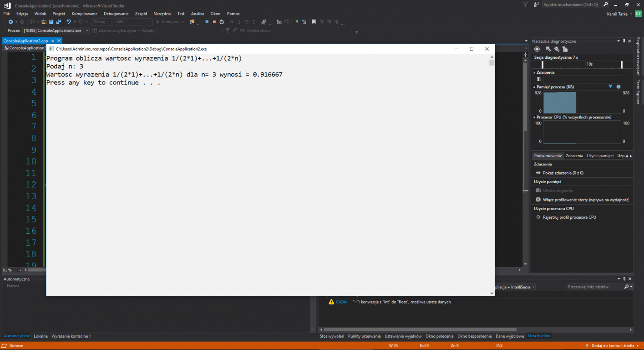Open the Debug configuration dropdown
This screenshot has width=644, height=350.
[x=103, y=22]
